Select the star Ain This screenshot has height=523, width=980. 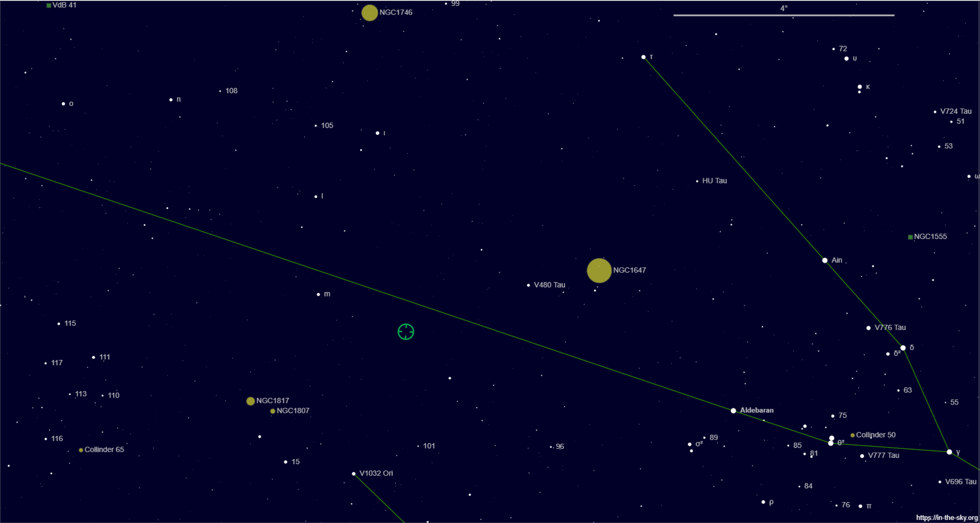pos(824,260)
